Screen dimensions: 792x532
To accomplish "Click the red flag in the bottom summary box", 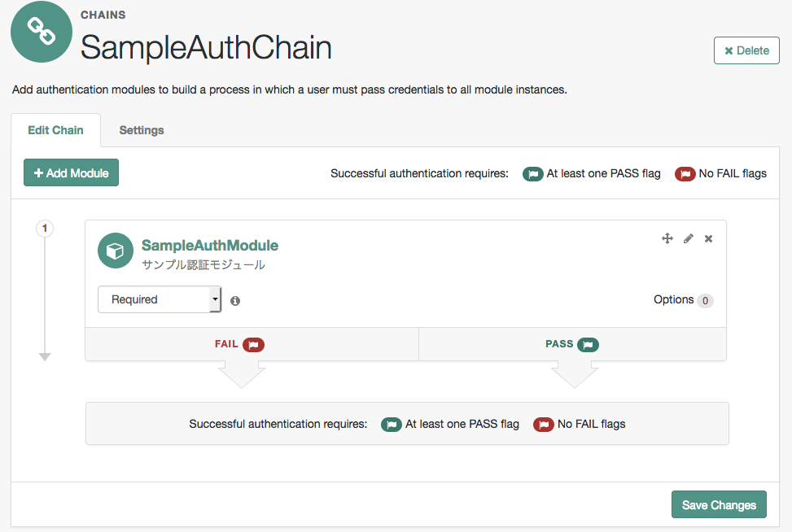I will pos(544,424).
